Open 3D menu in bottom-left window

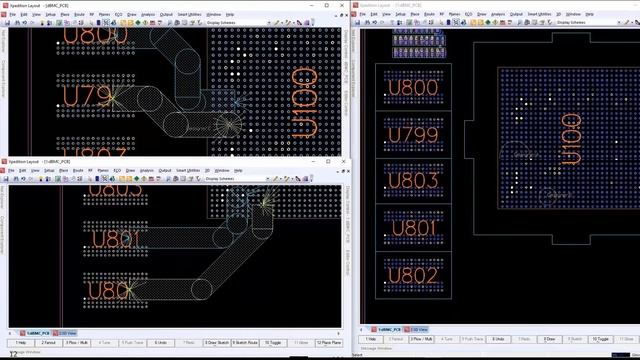[x=207, y=170]
